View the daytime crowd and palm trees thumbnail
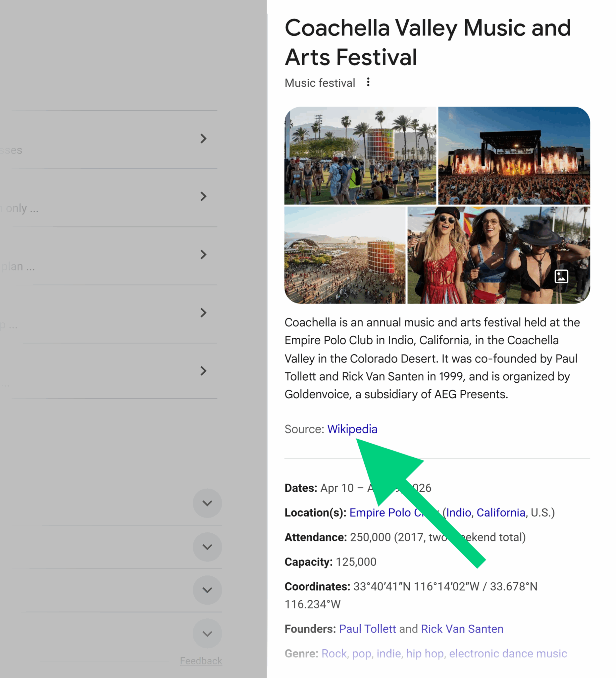The height and width of the screenshot is (678, 616). pos(360,155)
